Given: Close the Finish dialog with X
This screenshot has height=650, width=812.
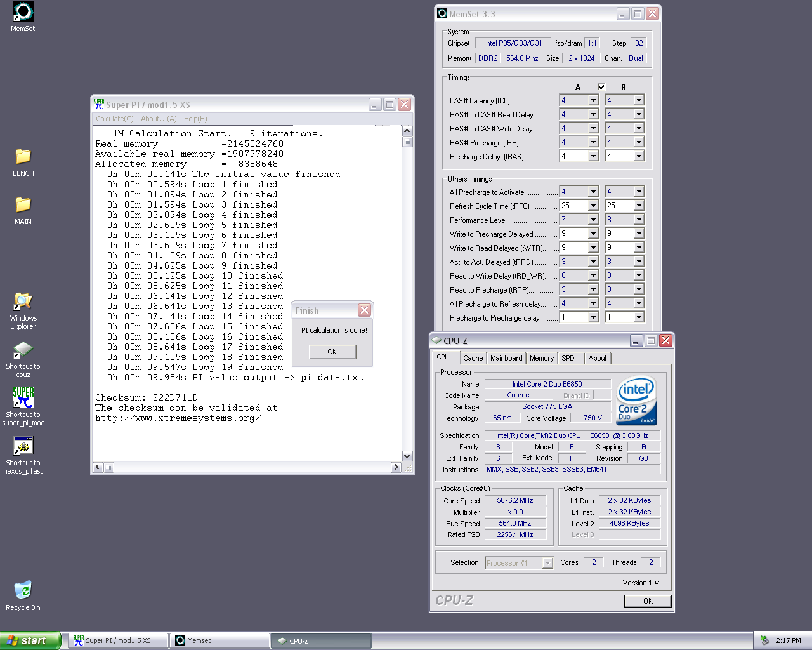Looking at the screenshot, I should click(364, 310).
